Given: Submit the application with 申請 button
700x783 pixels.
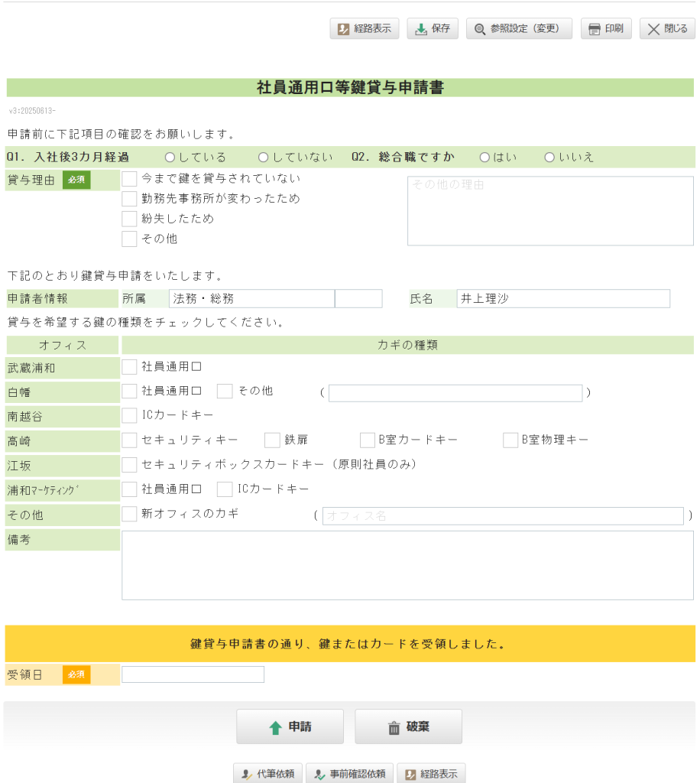Looking at the screenshot, I should point(290,727).
